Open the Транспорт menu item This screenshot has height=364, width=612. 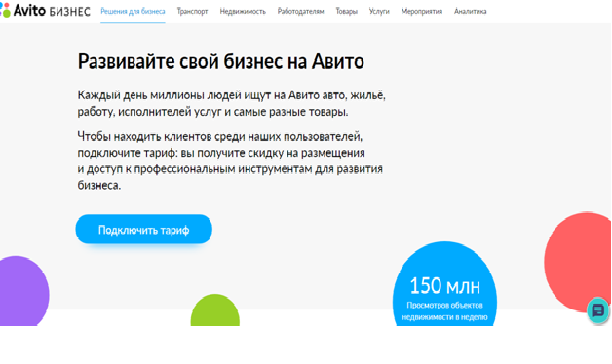[x=192, y=12]
